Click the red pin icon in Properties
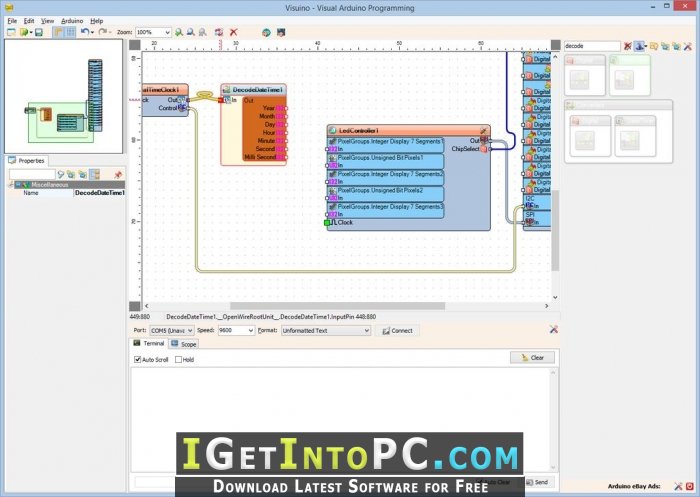Screen dimensions: 700x497 coord(118,174)
